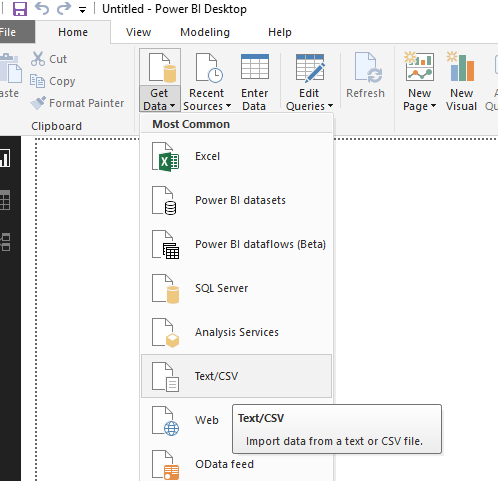Choose Power BI datasets from the menu
Image resolution: width=498 pixels, height=481 pixels.
click(237, 200)
